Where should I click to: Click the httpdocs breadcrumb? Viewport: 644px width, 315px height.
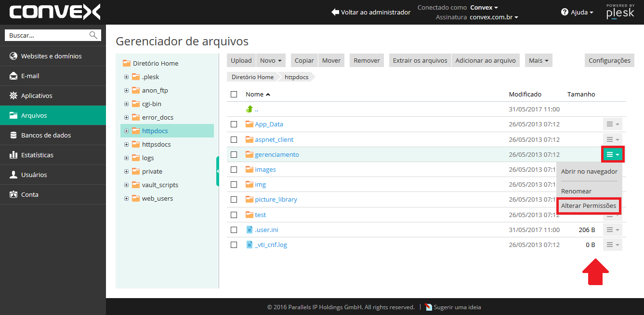(x=297, y=77)
